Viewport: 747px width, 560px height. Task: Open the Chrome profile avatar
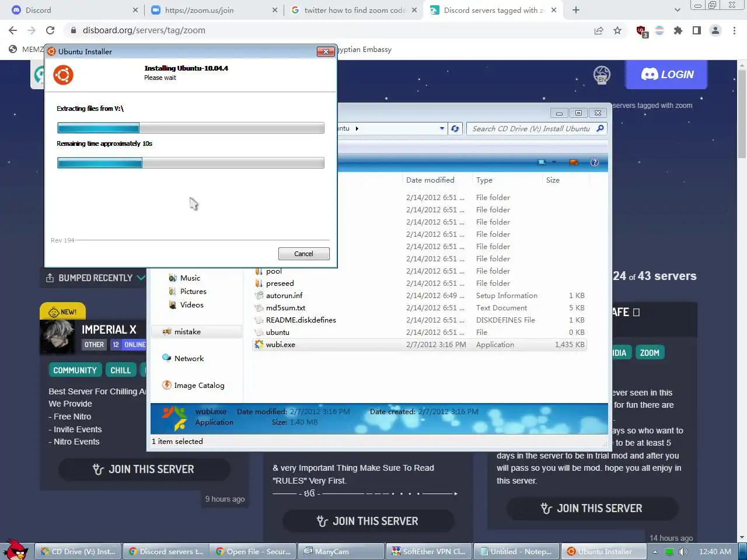pos(715,30)
